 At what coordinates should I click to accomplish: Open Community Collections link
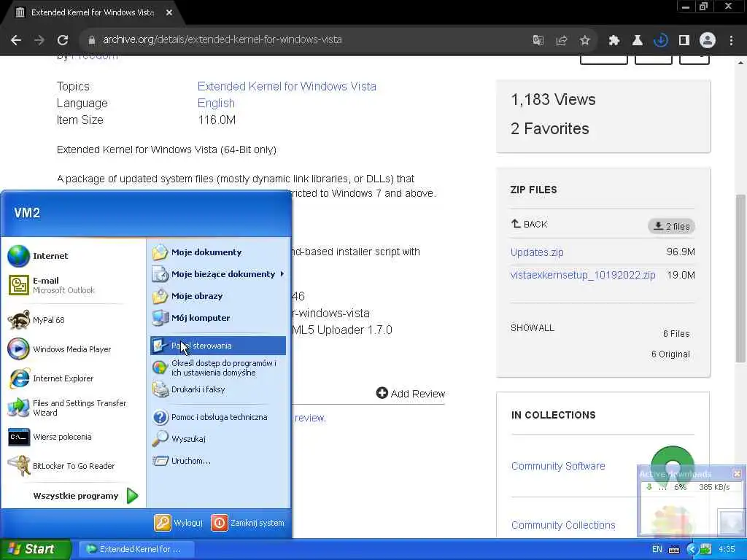click(x=563, y=525)
